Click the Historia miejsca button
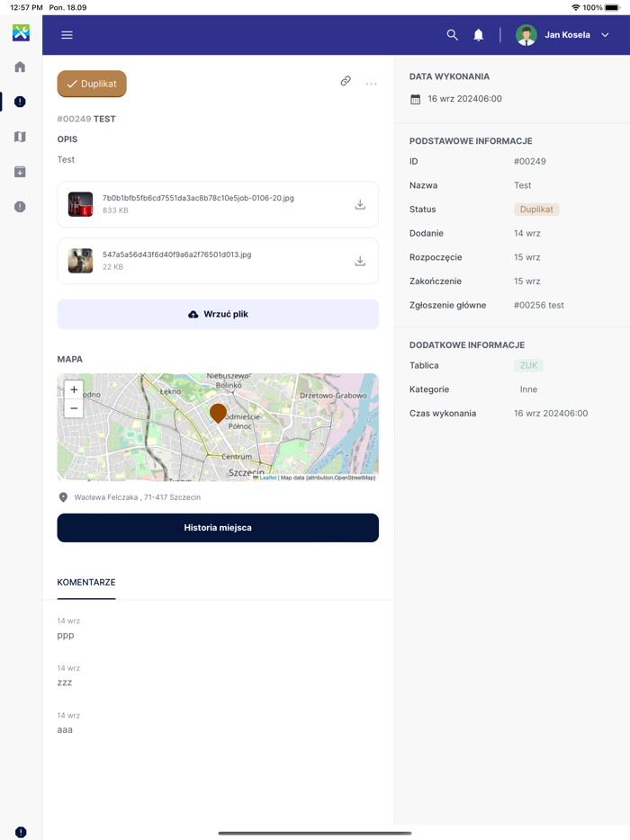 [x=218, y=528]
